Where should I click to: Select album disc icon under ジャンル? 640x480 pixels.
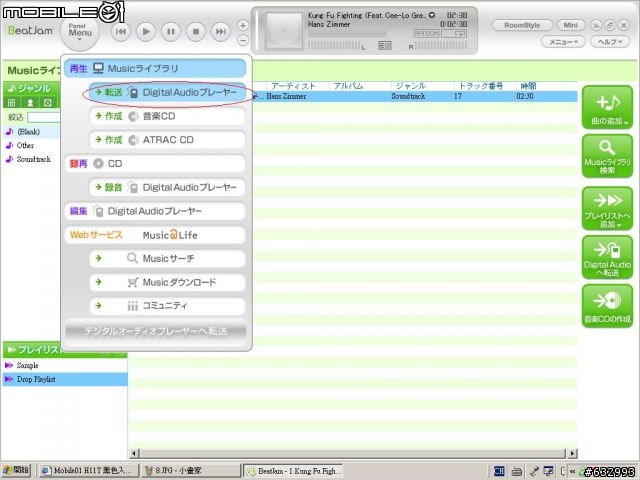coord(48,102)
